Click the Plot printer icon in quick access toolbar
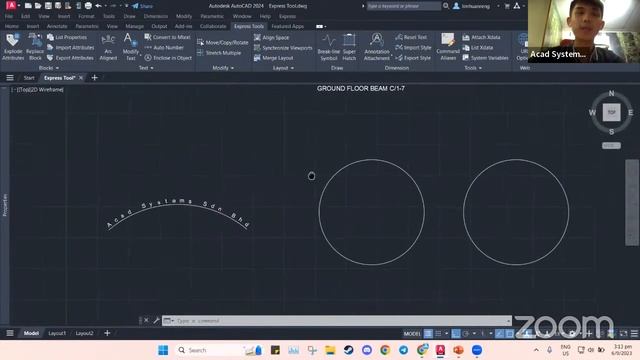The width and height of the screenshot is (640, 360). [88, 6]
